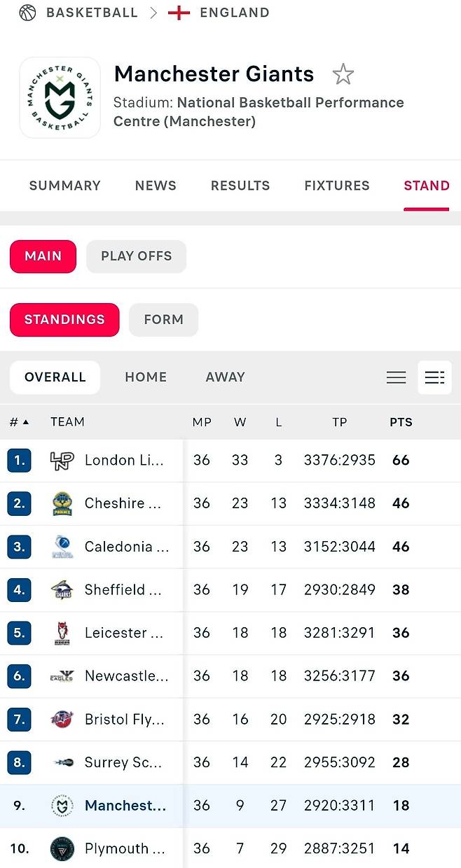Click the Cheshire Phoenix team logo

tap(62, 503)
